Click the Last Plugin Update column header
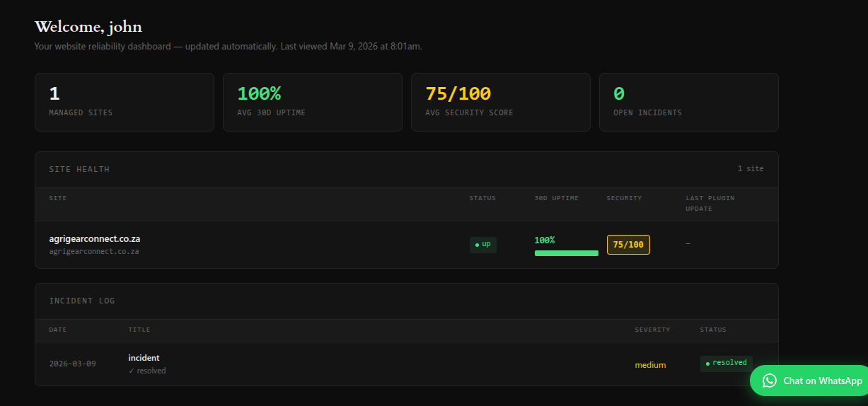The height and width of the screenshot is (406, 868). tap(710, 203)
